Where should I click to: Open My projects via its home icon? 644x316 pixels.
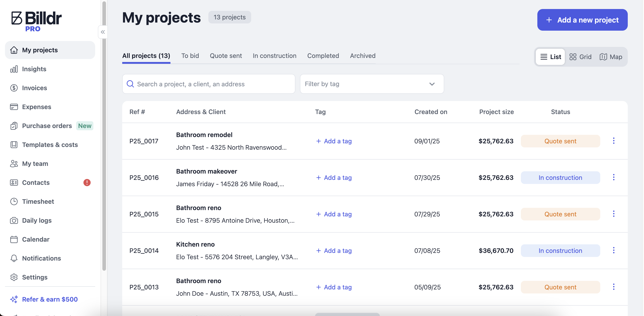(14, 50)
